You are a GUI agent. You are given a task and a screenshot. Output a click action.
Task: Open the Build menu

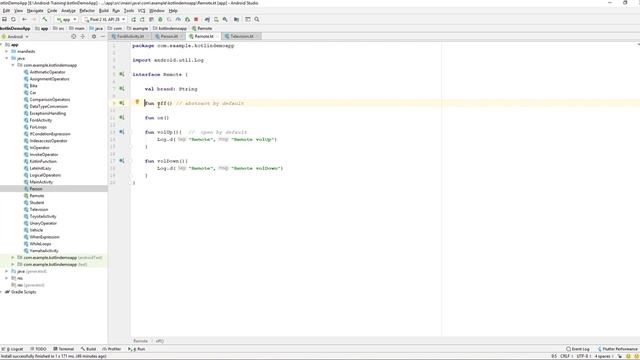[x=104, y=11]
